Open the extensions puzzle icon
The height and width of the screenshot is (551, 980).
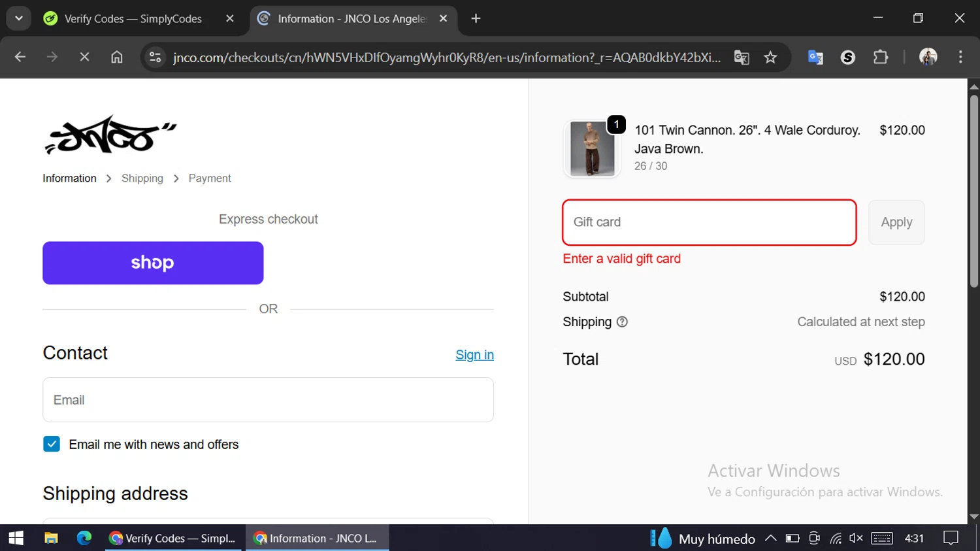(881, 58)
